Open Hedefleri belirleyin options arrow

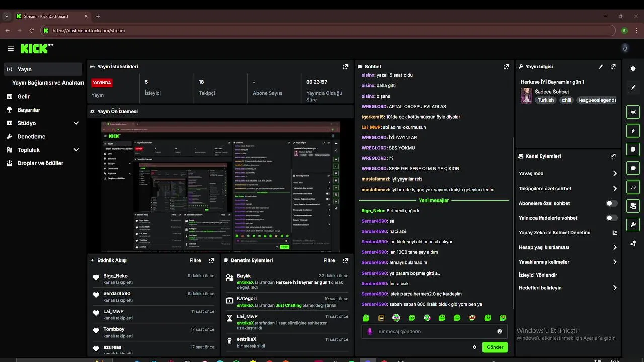click(x=615, y=288)
